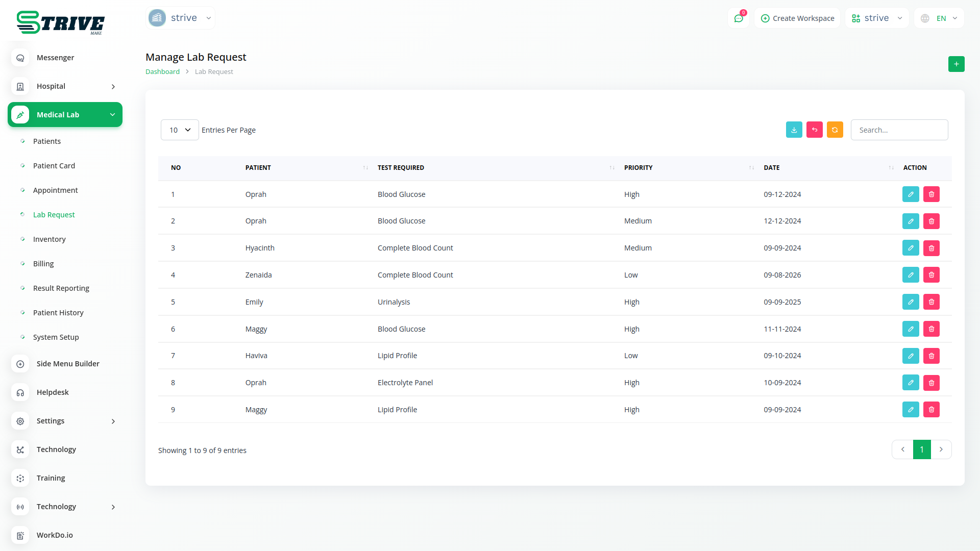Click the Create Workspace button
The height and width of the screenshot is (551, 980).
pyautogui.click(x=797, y=18)
